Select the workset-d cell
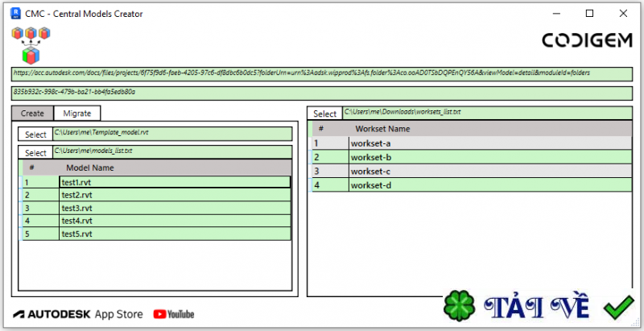The width and height of the screenshot is (644, 331). pos(490,185)
